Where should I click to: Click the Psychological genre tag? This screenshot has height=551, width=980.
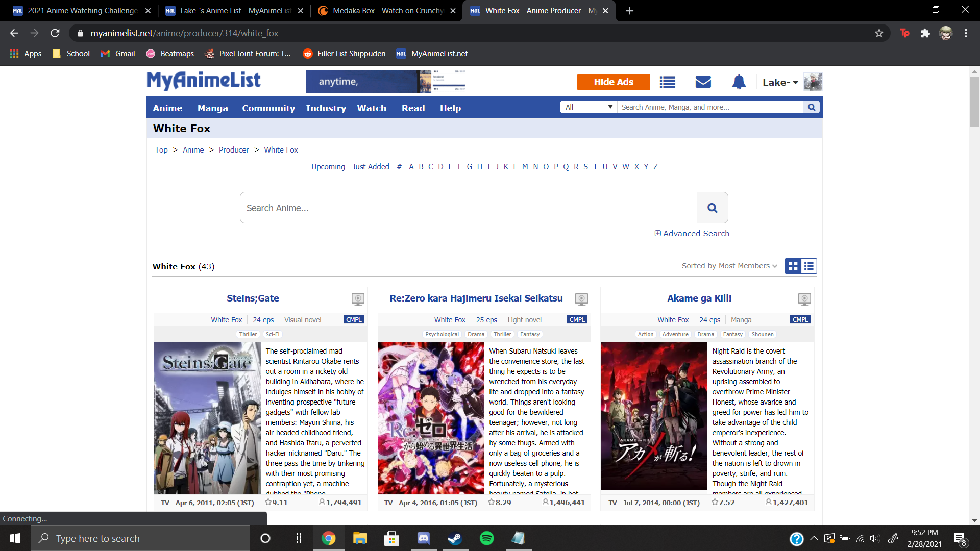point(442,334)
